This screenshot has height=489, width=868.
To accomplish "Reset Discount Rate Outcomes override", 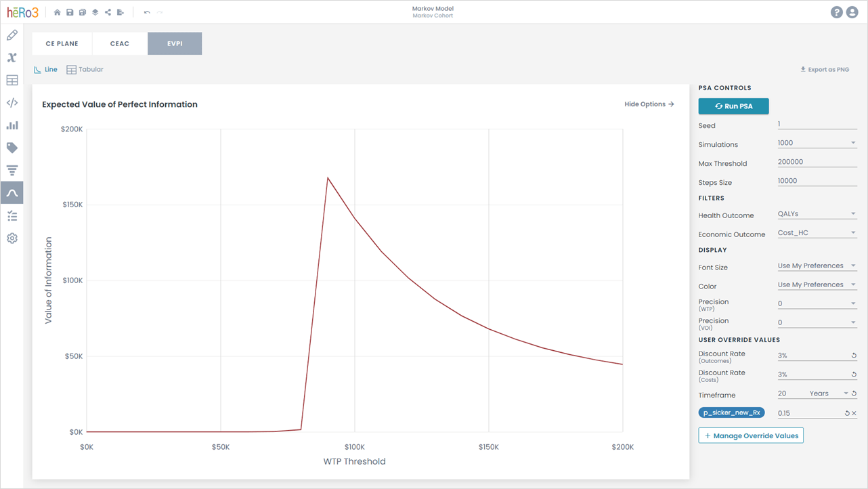I will [854, 356].
